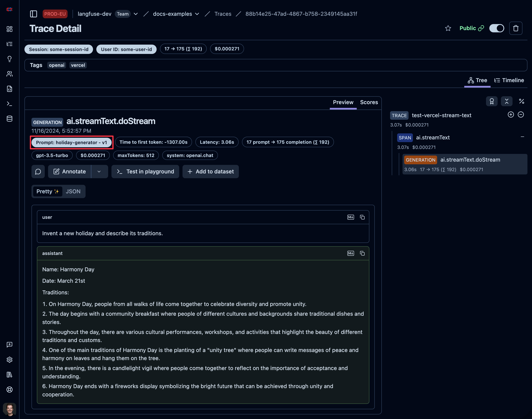The image size is (532, 419).
Task: Collapse all observations with the collapse icon
Action: 507,101
